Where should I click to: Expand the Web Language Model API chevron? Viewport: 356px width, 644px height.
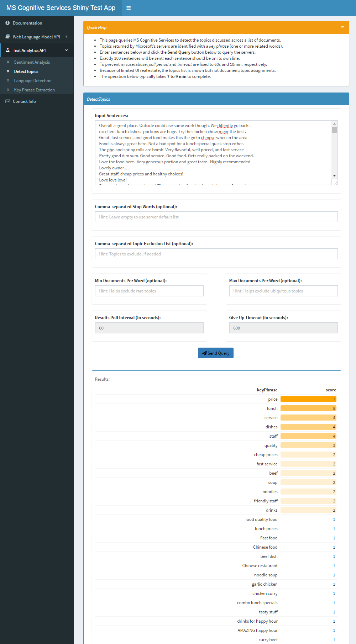point(67,37)
